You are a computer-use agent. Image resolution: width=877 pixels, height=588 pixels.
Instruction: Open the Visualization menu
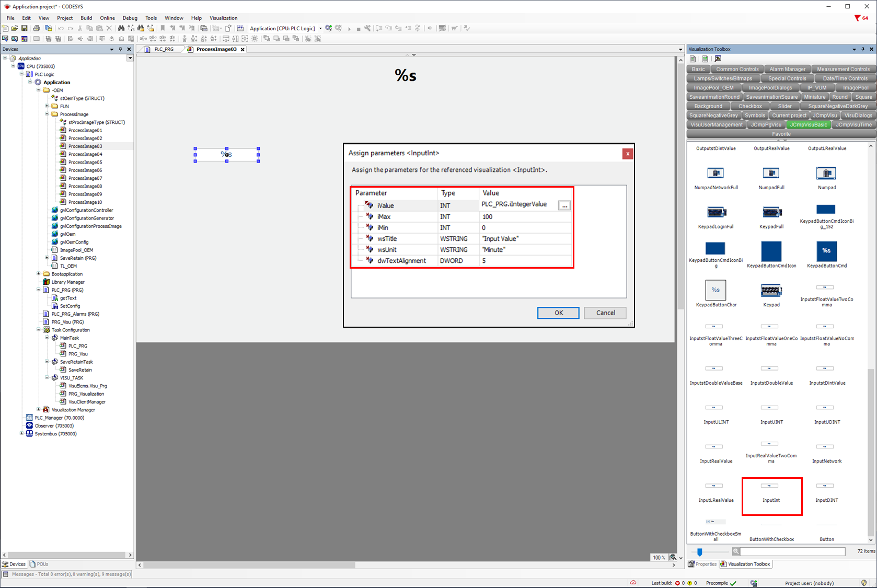coord(223,18)
